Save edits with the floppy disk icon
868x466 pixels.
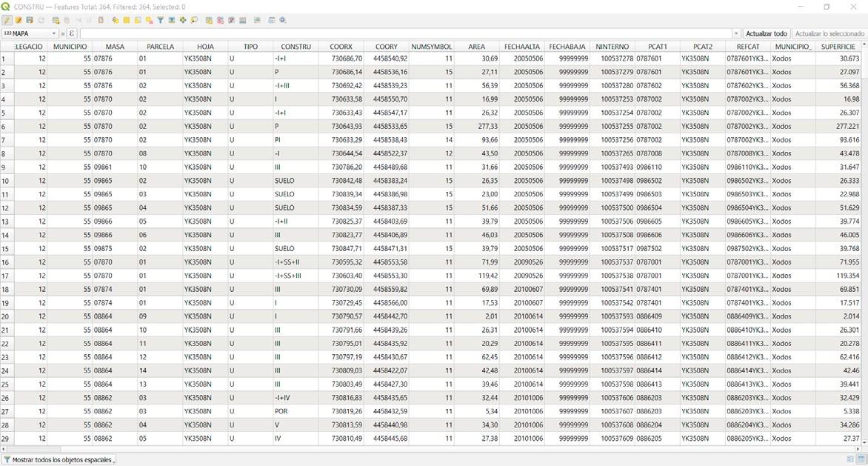30,20
